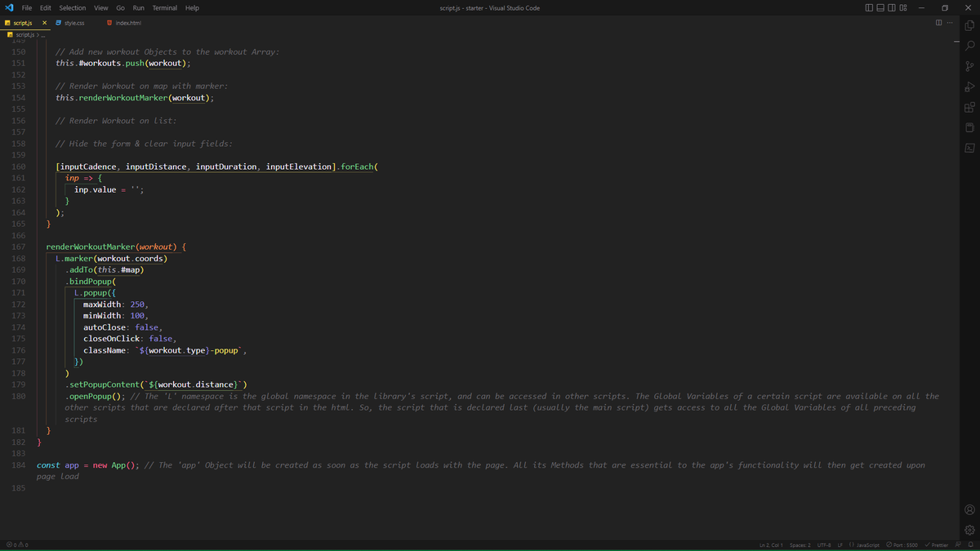Change end of line sequence LF
The height and width of the screenshot is (551, 980).
tap(840, 544)
